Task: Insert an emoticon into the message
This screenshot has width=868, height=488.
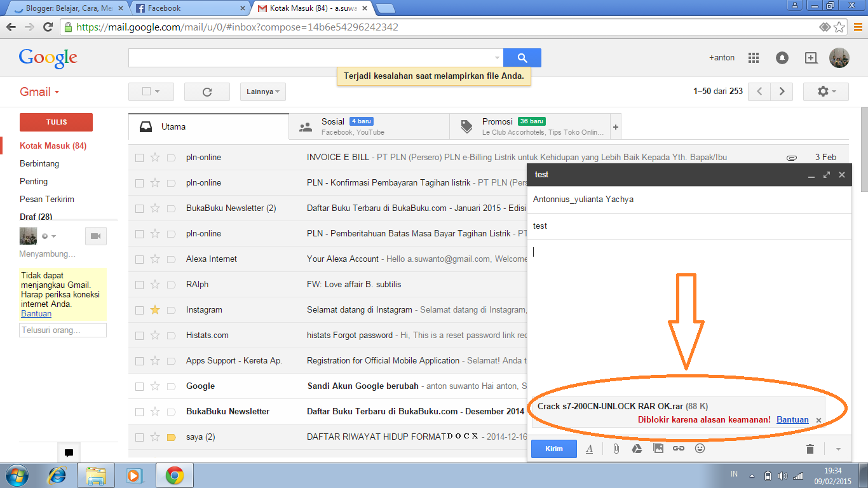Action: (x=699, y=449)
